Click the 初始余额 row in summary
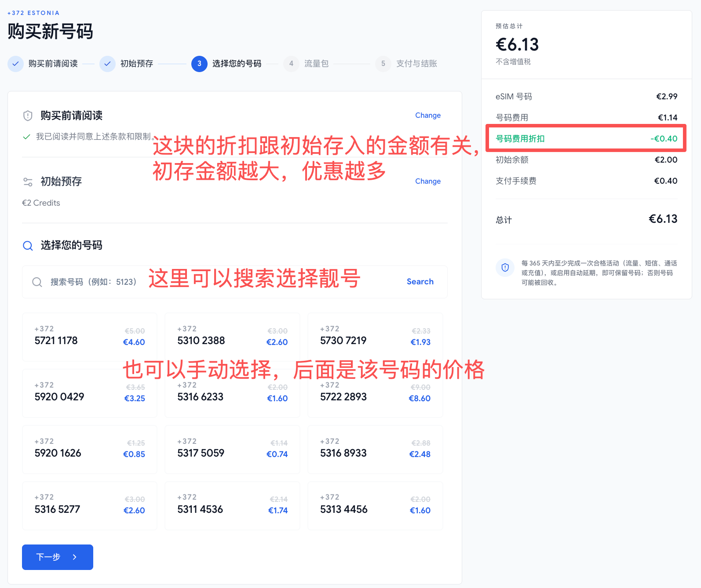The width and height of the screenshot is (701, 588). point(586,160)
